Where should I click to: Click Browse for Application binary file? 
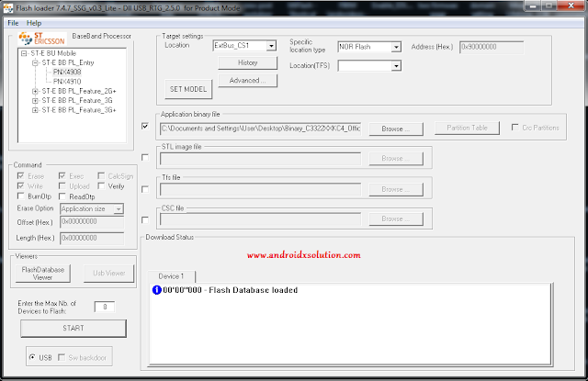point(396,129)
